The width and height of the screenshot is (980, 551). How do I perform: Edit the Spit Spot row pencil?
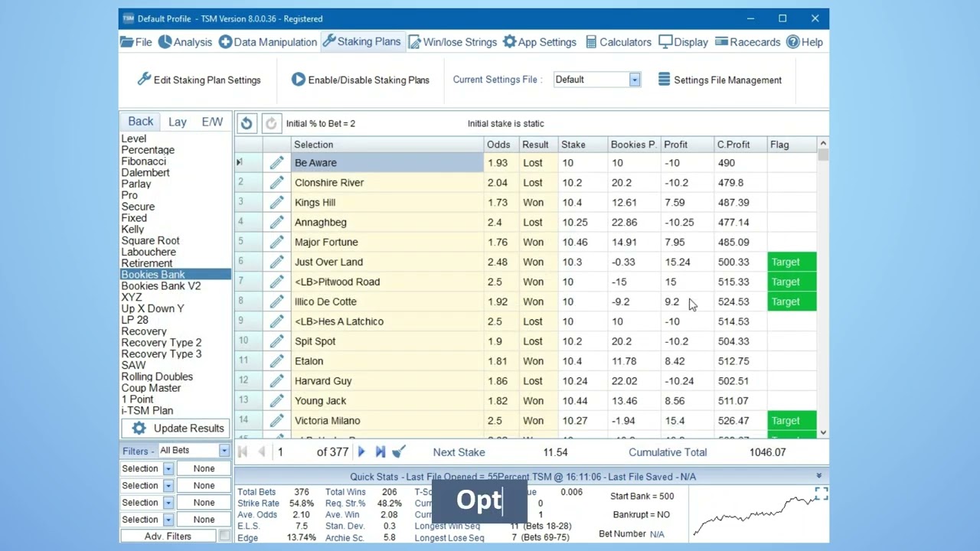click(x=276, y=341)
